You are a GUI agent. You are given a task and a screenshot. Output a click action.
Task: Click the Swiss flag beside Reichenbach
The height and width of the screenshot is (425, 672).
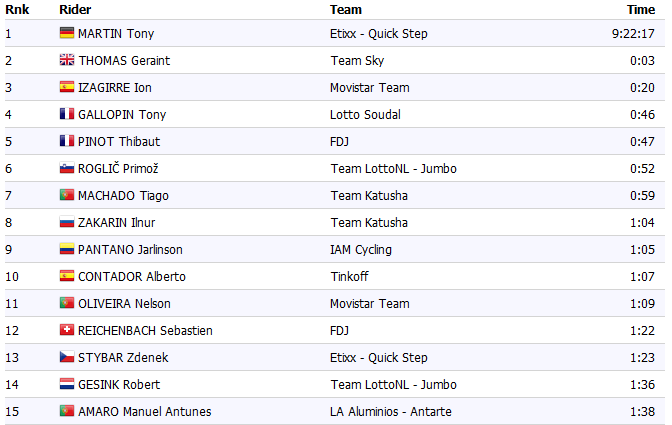[x=67, y=331]
